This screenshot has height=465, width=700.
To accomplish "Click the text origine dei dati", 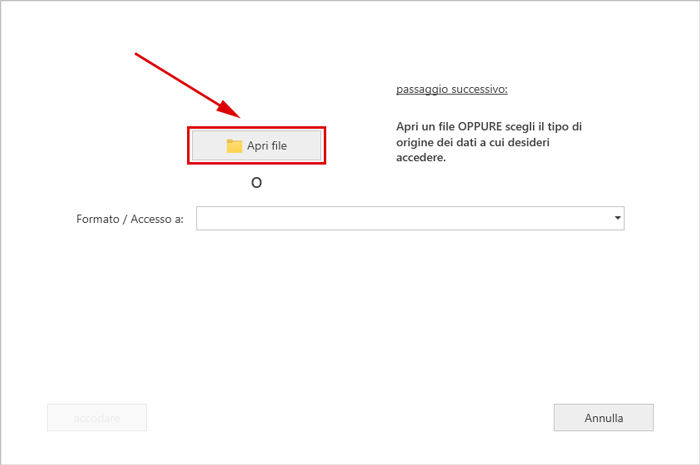I will point(435,142).
